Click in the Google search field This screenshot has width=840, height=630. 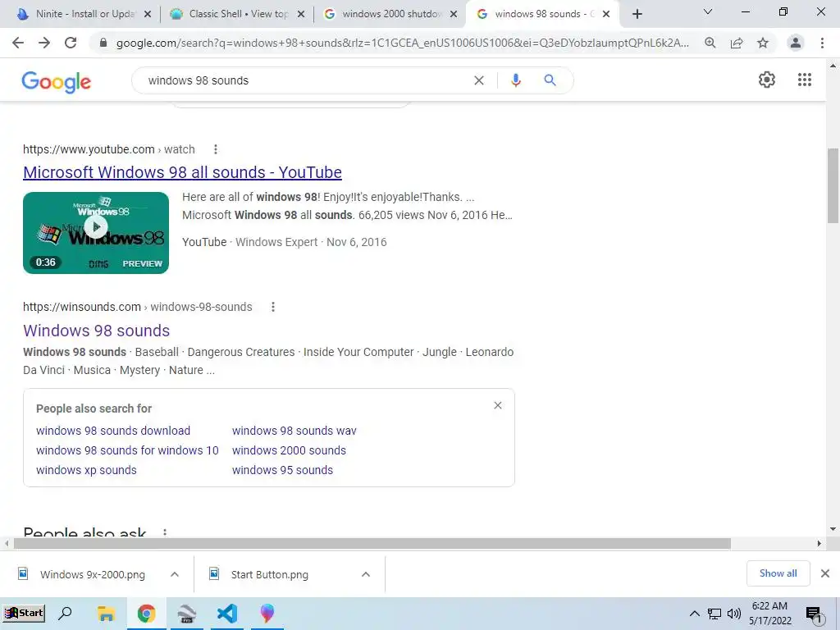(x=305, y=80)
